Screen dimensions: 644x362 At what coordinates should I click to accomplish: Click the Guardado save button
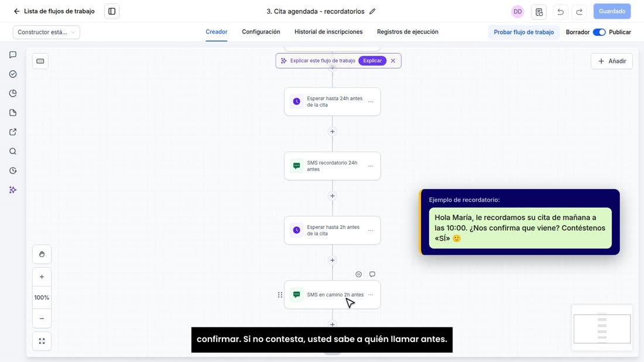(x=612, y=12)
